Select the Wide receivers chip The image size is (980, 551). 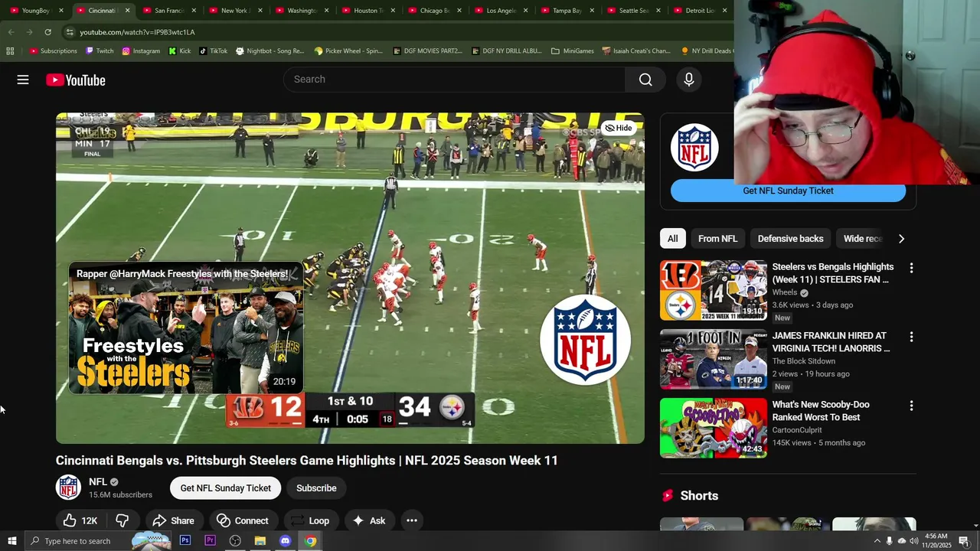[863, 239]
